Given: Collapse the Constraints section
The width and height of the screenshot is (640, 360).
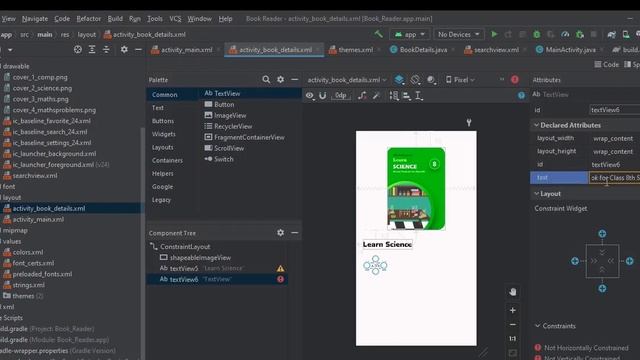Looking at the screenshot, I should [537, 326].
